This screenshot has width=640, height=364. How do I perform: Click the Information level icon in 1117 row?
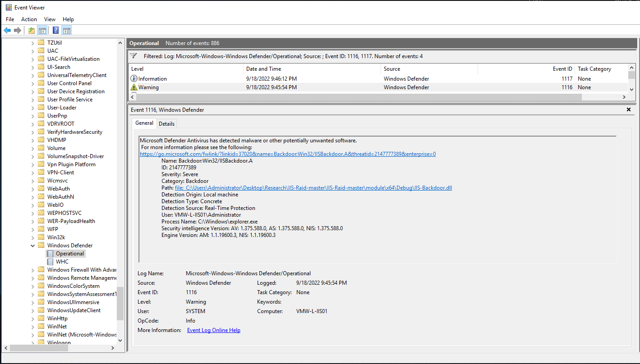[x=134, y=78]
